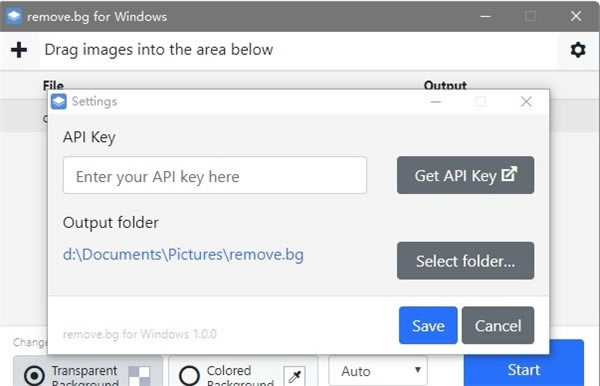Viewport: 600px width, 386px height.
Task: Select the Colored Background radio button
Action: (189, 376)
